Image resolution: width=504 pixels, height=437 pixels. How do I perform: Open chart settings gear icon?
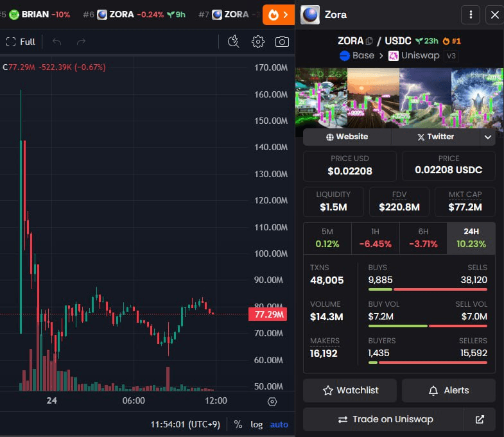click(x=258, y=42)
